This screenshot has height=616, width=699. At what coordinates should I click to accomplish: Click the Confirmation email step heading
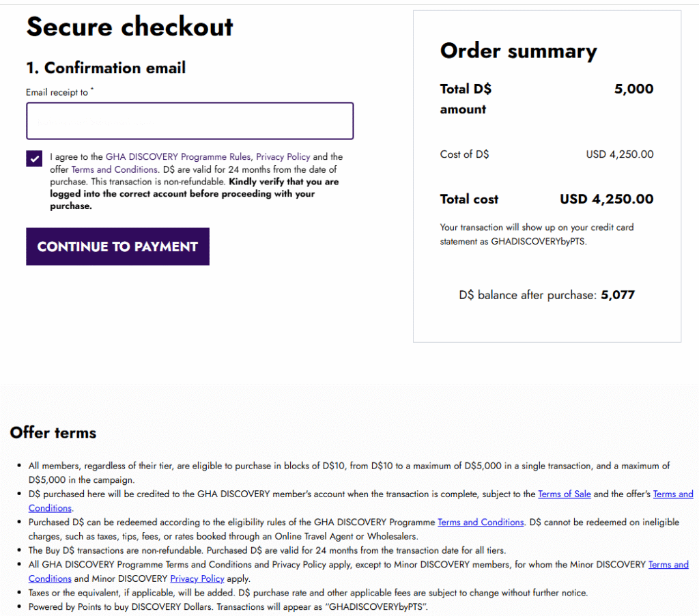106,68
